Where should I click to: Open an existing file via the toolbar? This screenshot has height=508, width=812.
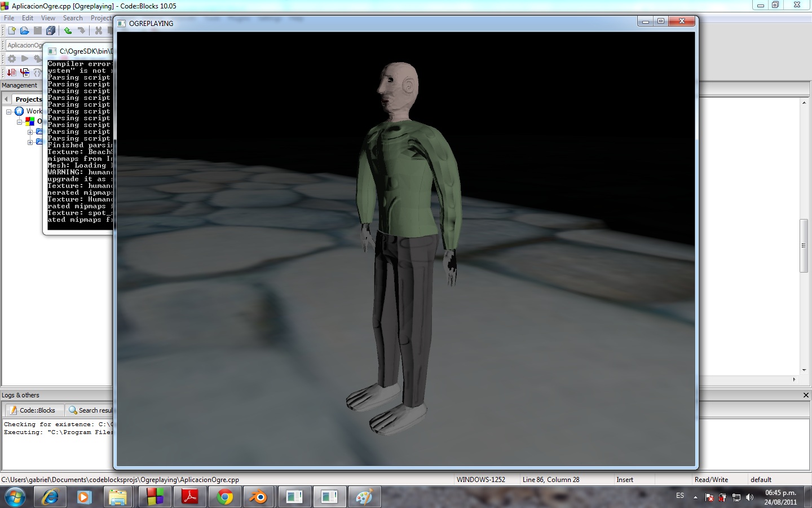click(x=25, y=30)
